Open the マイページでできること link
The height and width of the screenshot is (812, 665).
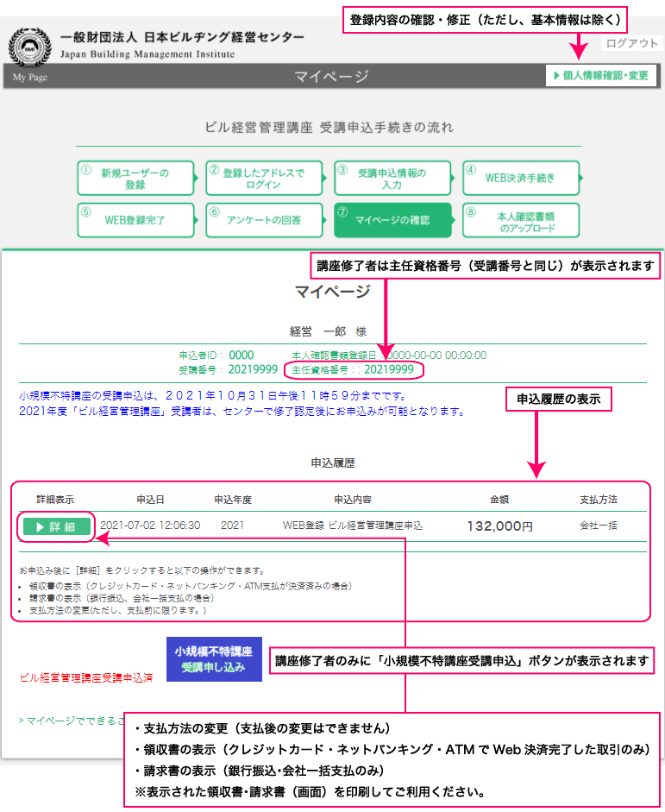(72, 721)
